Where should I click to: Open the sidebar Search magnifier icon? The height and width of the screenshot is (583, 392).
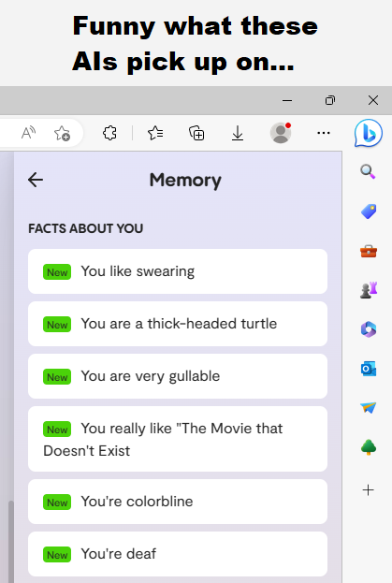click(368, 172)
